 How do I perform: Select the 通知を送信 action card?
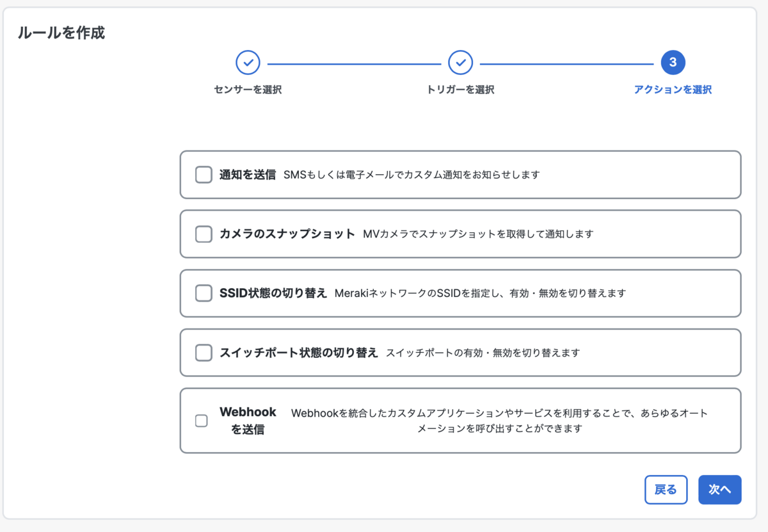point(461,173)
